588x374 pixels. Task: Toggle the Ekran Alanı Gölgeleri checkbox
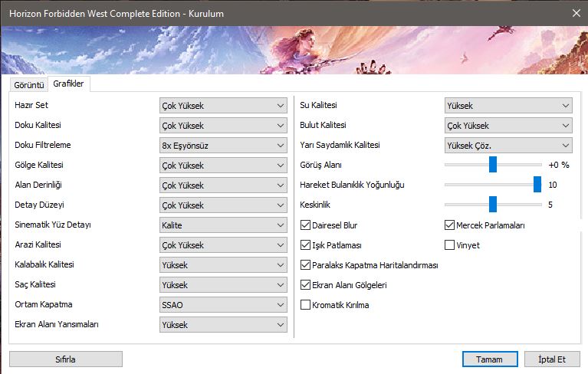305,285
